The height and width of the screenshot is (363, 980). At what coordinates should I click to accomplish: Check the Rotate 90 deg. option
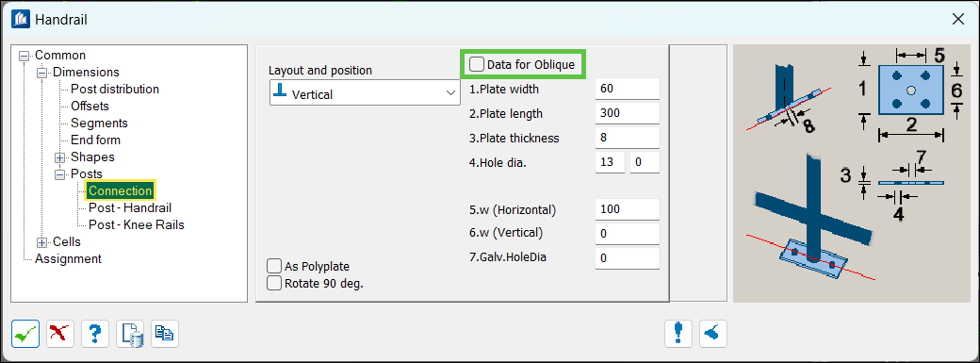tap(274, 283)
